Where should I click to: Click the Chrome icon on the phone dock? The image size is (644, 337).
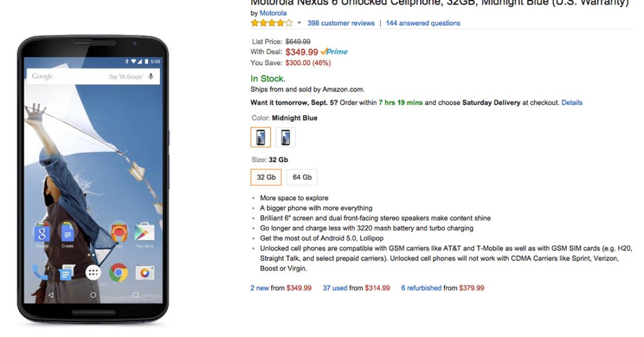tap(119, 273)
